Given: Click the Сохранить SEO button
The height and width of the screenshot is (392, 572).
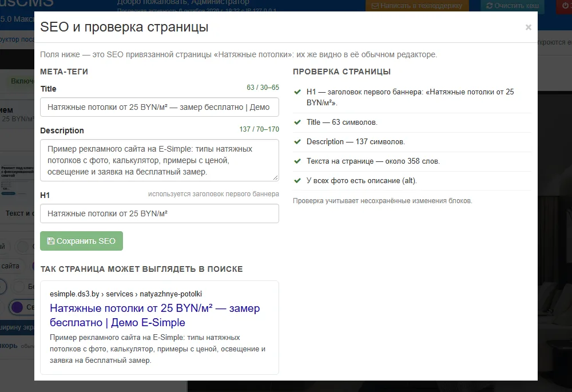Looking at the screenshot, I should pos(81,241).
